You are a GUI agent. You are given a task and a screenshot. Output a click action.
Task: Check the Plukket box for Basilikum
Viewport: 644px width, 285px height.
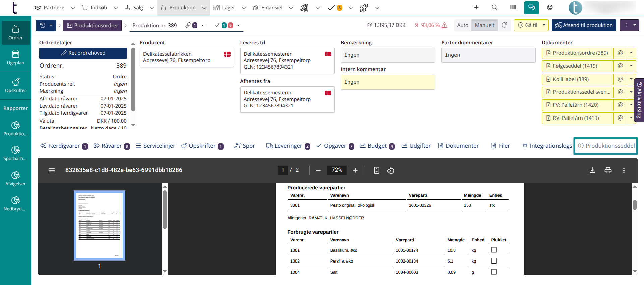[x=494, y=250]
